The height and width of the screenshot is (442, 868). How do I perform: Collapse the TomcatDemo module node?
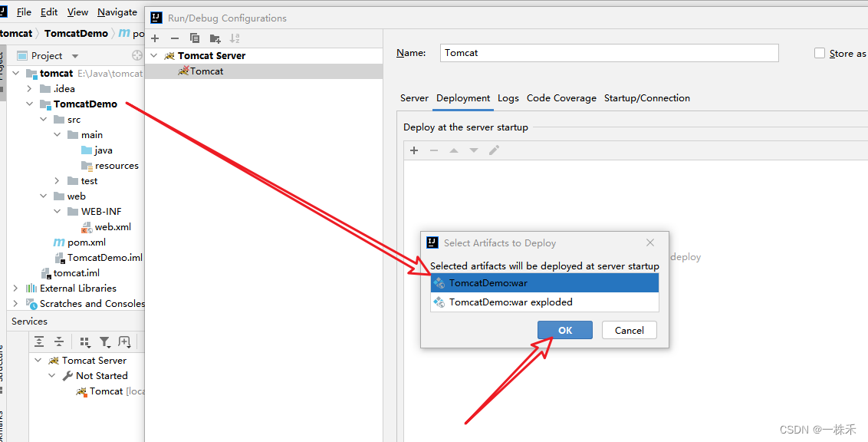pyautogui.click(x=29, y=104)
